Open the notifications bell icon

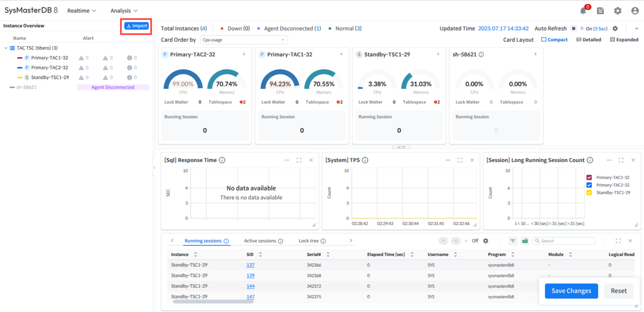[x=583, y=11]
